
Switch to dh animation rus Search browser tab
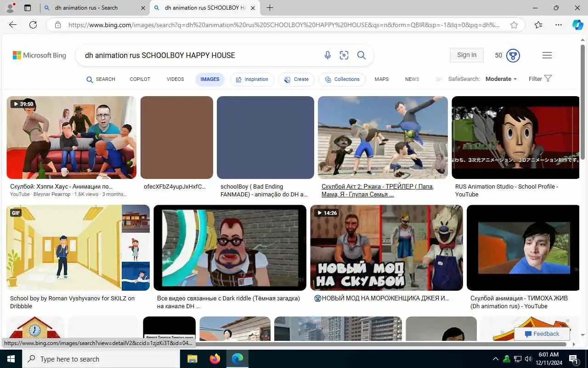(x=94, y=8)
